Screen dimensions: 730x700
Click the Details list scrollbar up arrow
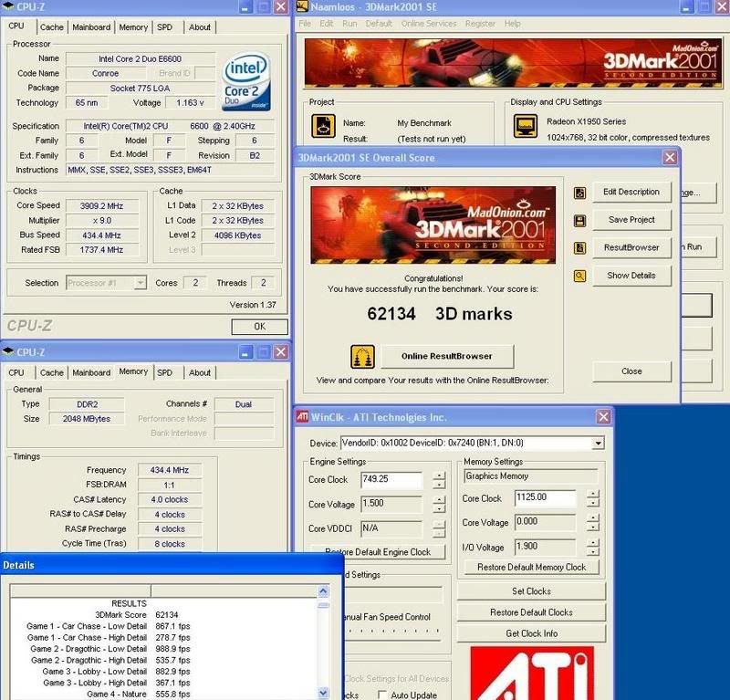coord(323,592)
